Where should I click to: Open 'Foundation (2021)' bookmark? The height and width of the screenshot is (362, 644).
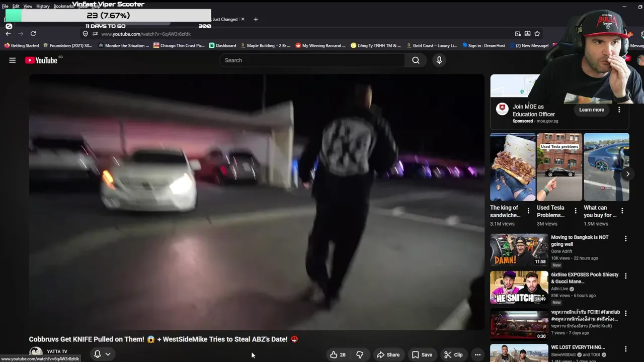(67, 45)
